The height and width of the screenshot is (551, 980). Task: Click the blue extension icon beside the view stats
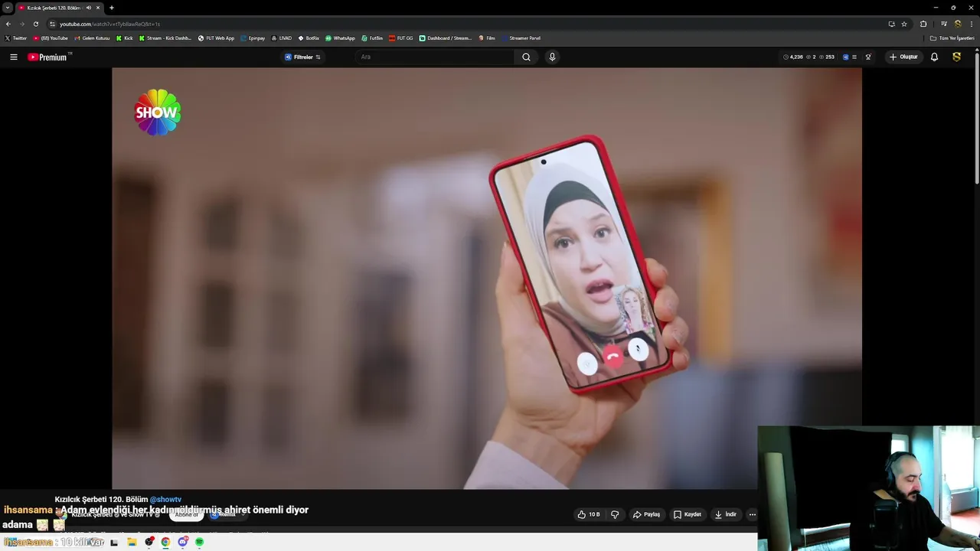845,57
